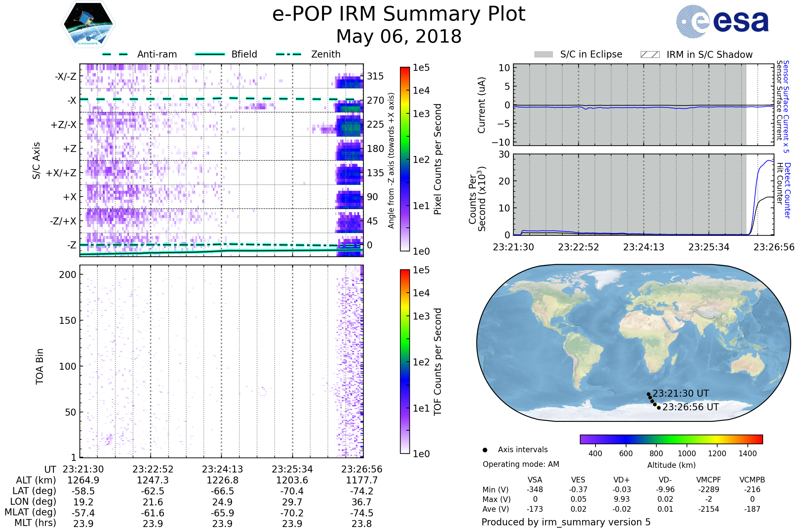798x532 pixels.
Task: Click the May 06, 2018 date heading
Action: pyautogui.click(x=399, y=36)
